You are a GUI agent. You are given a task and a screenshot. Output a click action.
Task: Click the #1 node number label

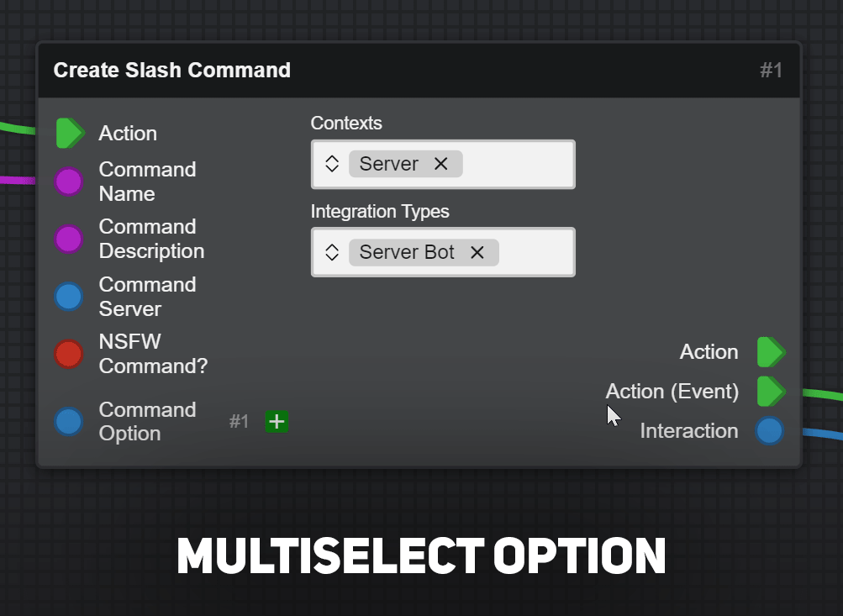coord(771,71)
